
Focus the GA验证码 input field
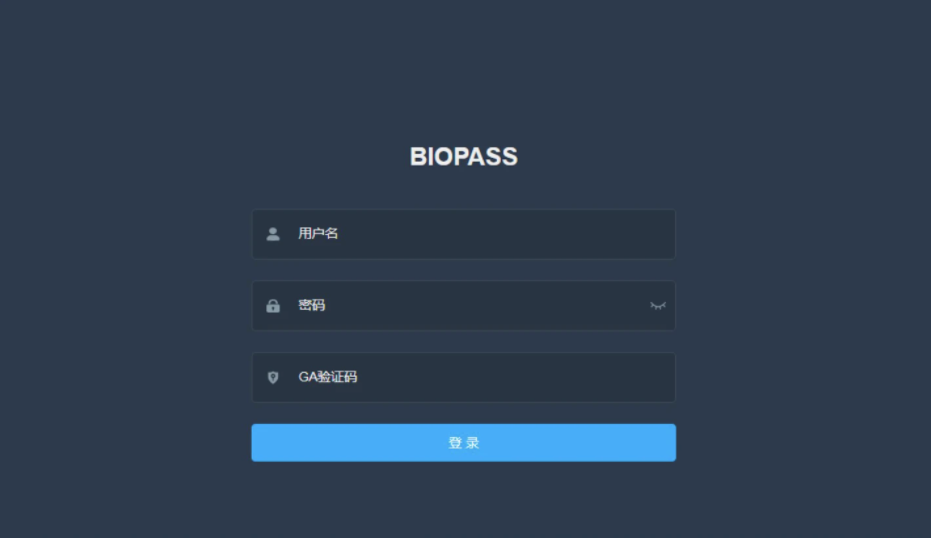(x=463, y=378)
